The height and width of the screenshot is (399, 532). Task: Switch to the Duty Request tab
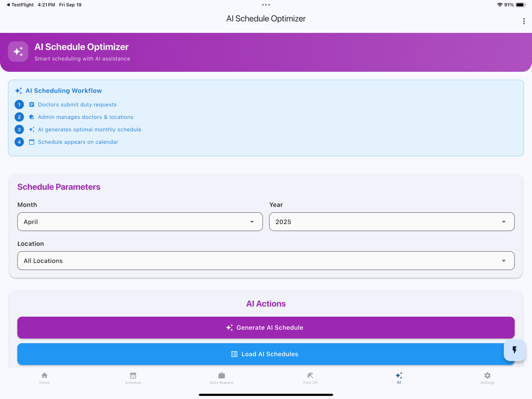pos(221,378)
